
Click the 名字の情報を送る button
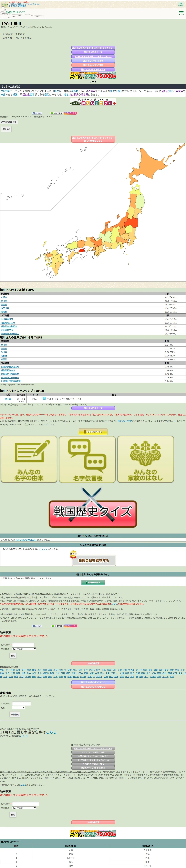click(x=9, y=122)
